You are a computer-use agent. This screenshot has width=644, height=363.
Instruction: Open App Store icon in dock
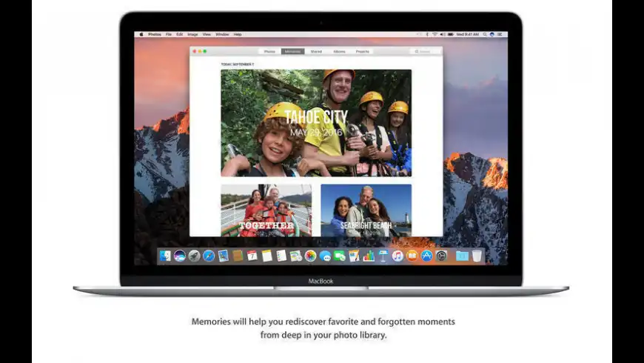[x=426, y=256]
